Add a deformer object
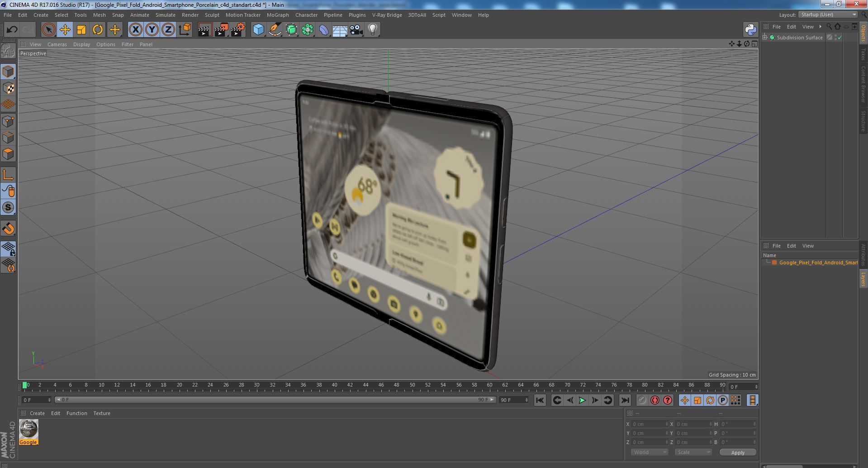The width and height of the screenshot is (868, 468). click(324, 30)
